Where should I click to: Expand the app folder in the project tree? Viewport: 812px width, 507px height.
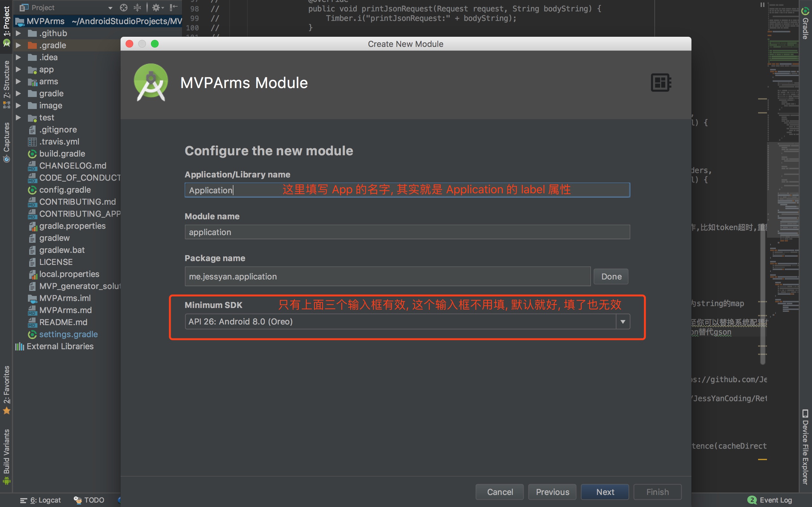[18, 69]
